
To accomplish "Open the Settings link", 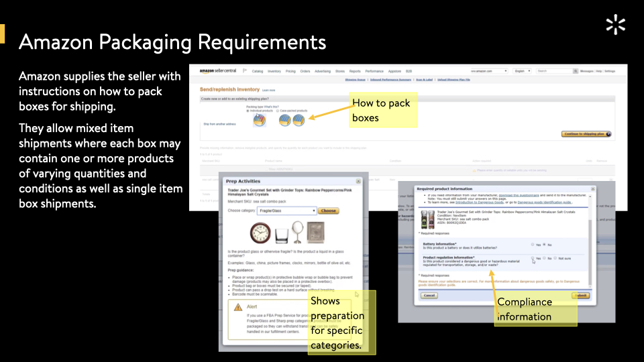I will tap(610, 71).
